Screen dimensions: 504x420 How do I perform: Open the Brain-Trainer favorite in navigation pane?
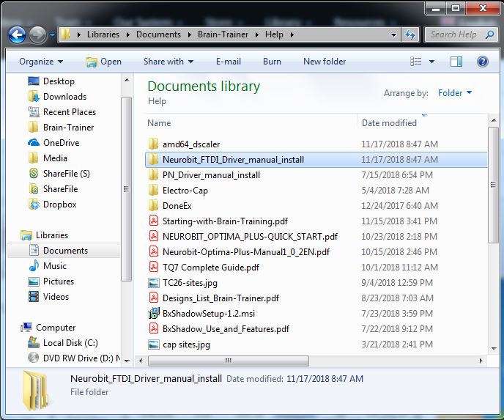[x=61, y=128]
